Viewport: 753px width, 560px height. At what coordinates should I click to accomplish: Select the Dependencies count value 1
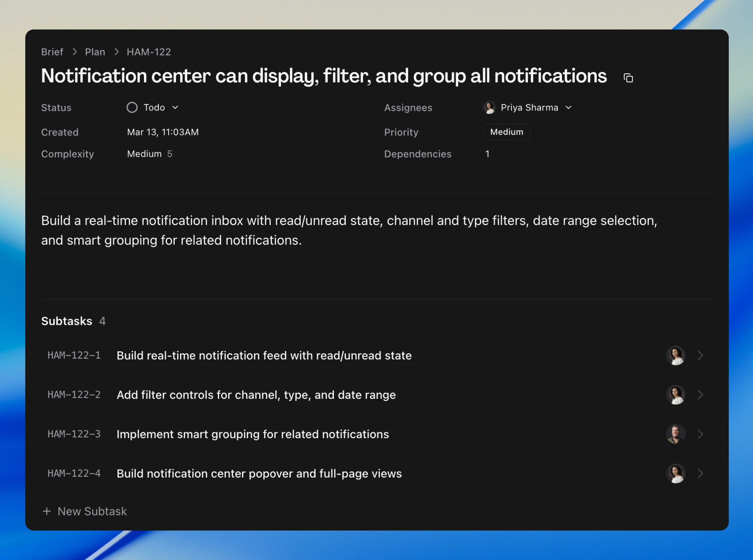pos(487,154)
